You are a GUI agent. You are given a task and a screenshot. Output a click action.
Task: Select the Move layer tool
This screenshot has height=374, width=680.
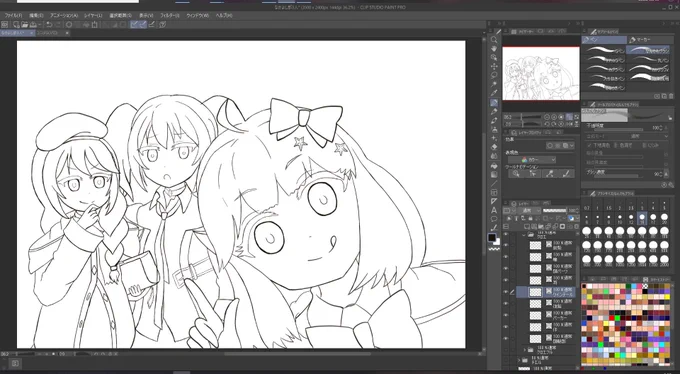(x=494, y=66)
